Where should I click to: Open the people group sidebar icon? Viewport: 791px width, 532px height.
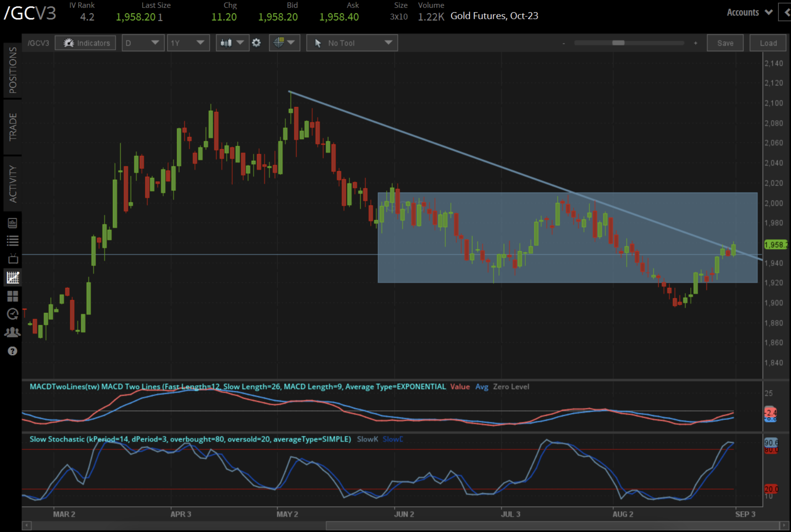pos(13,332)
